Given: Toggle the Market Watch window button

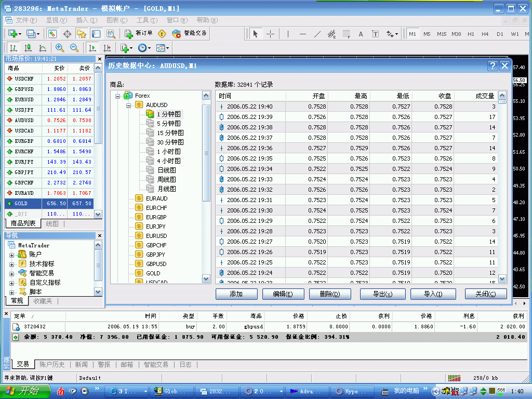Looking at the screenshot, I should 52,34.
